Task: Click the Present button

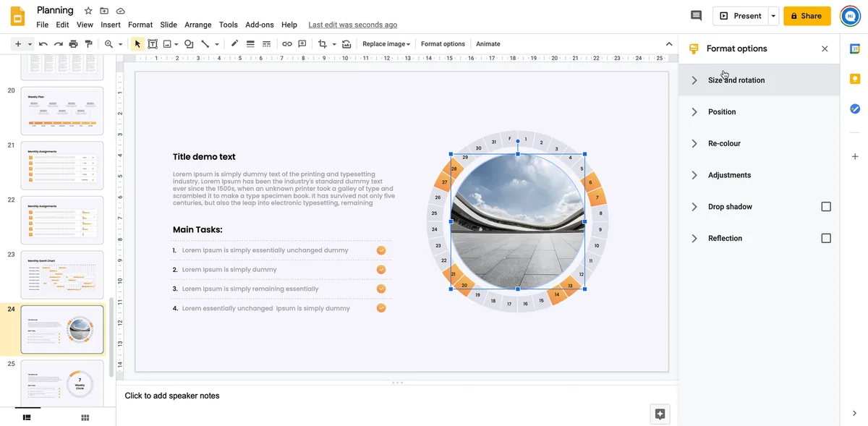Action: (740, 16)
